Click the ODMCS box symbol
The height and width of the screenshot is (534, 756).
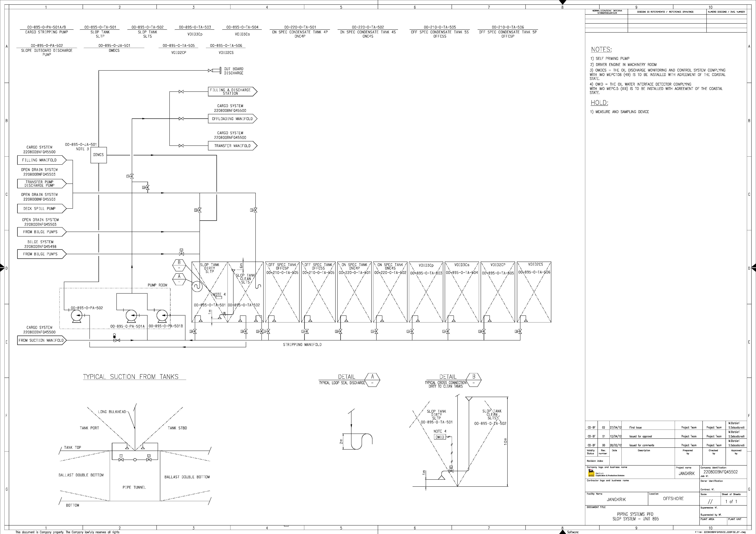[x=98, y=155]
